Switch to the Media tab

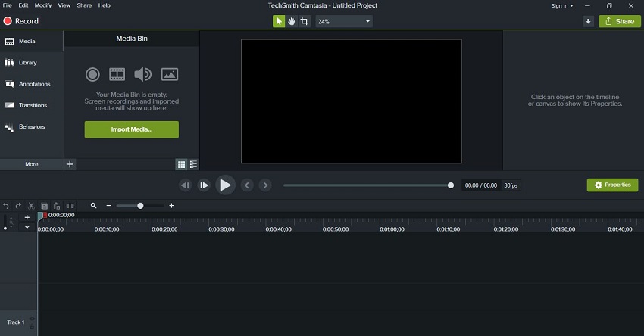pos(32,41)
